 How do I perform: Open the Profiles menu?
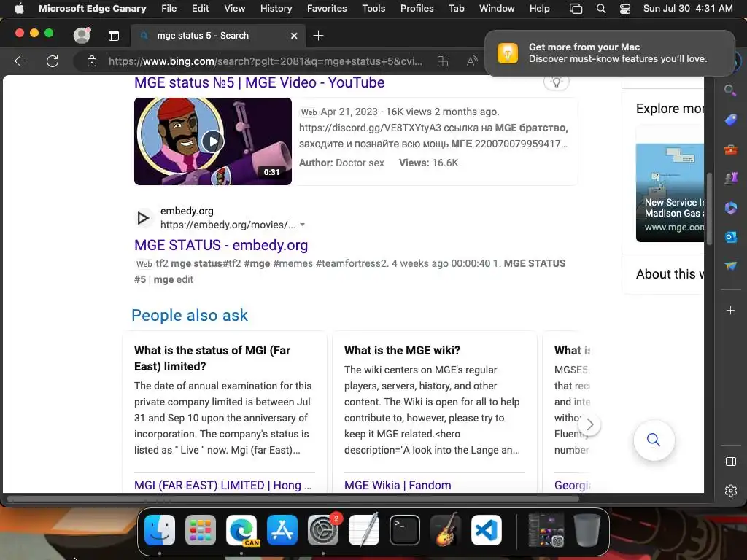point(417,8)
